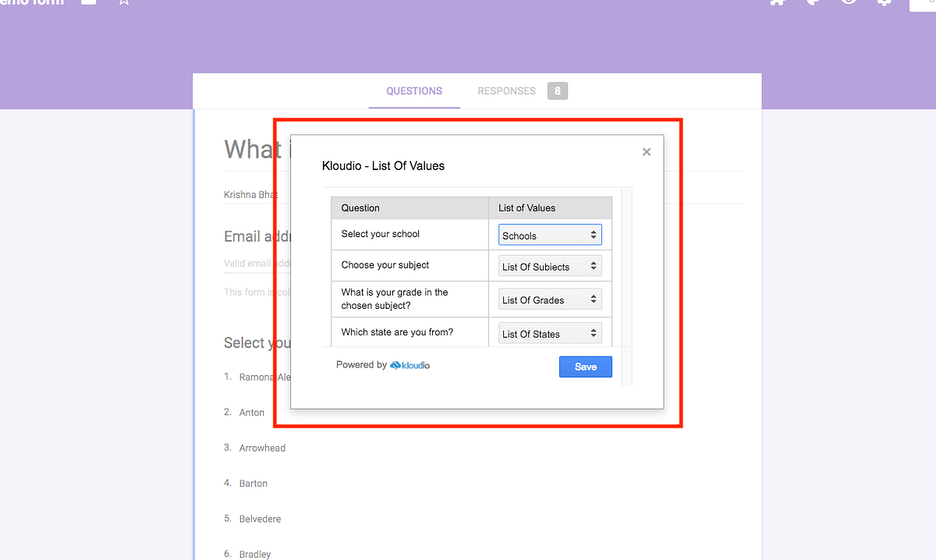Switch to the QUESTIONS tab
This screenshot has height=560, width=936.
[x=414, y=91]
